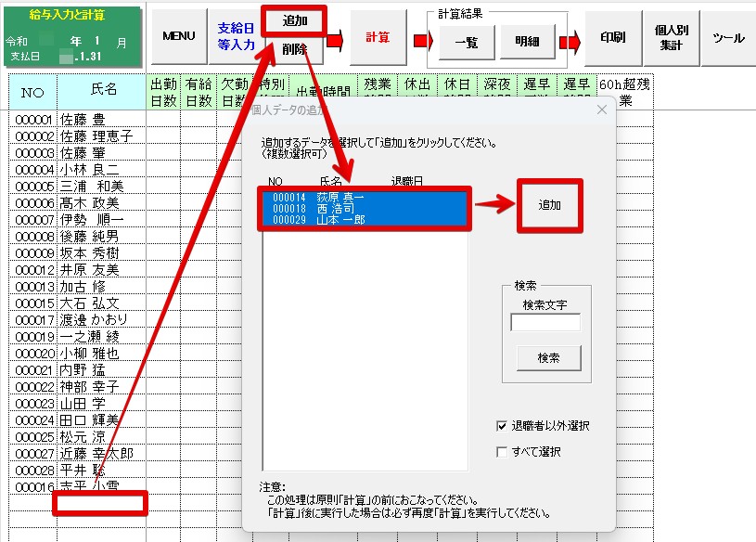Click the 削除 toolbar button
Image resolution: width=756 pixels, height=542 pixels.
pos(294,49)
